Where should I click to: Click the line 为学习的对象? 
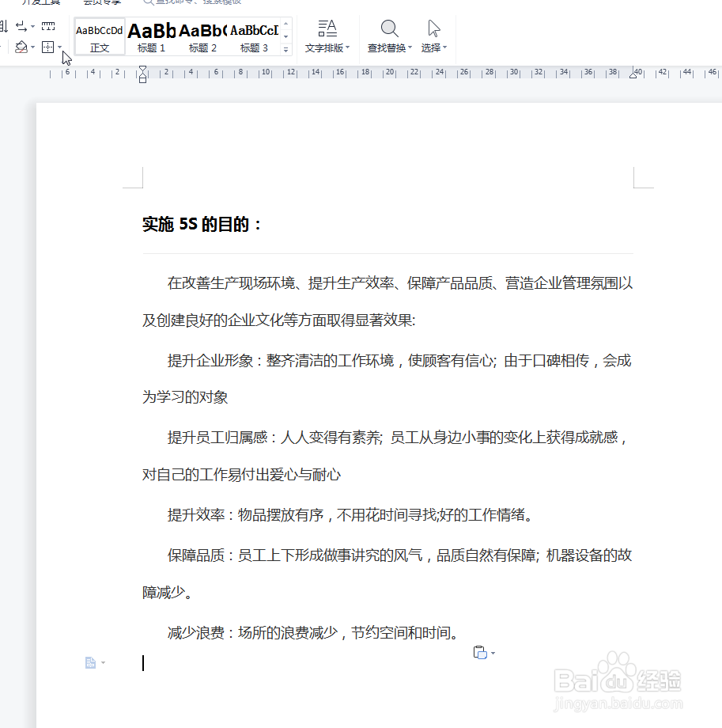185,397
